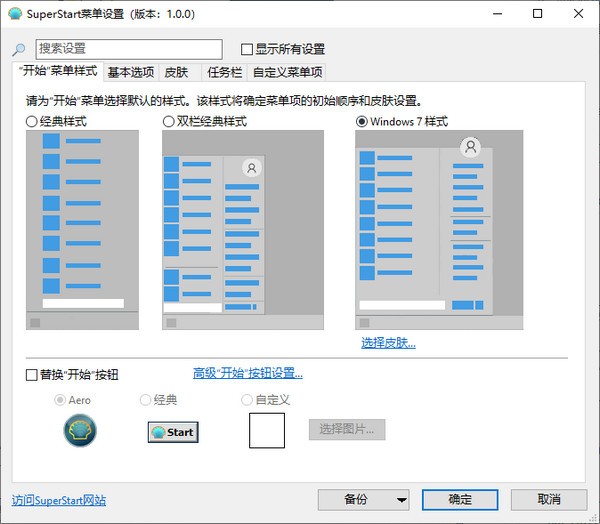The width and height of the screenshot is (600, 524).
Task: Click the classic style menu preview thumbnail
Action: 82,230
